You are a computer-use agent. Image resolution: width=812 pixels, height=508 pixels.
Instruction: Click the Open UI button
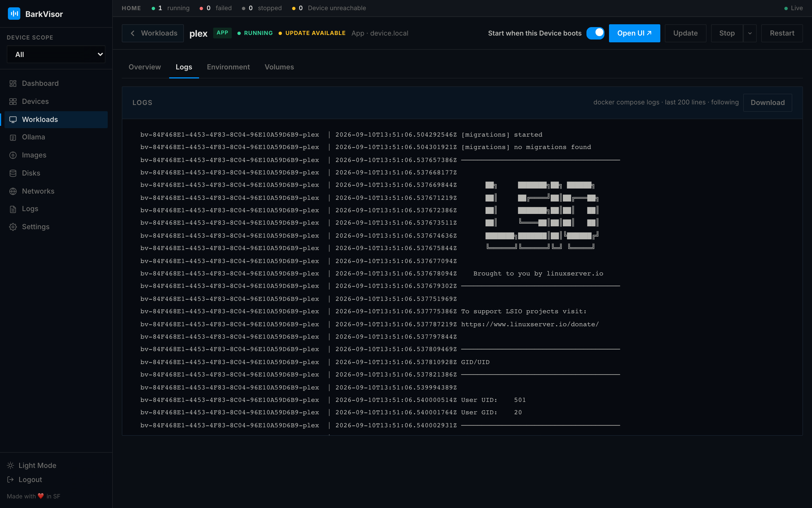[634, 33]
